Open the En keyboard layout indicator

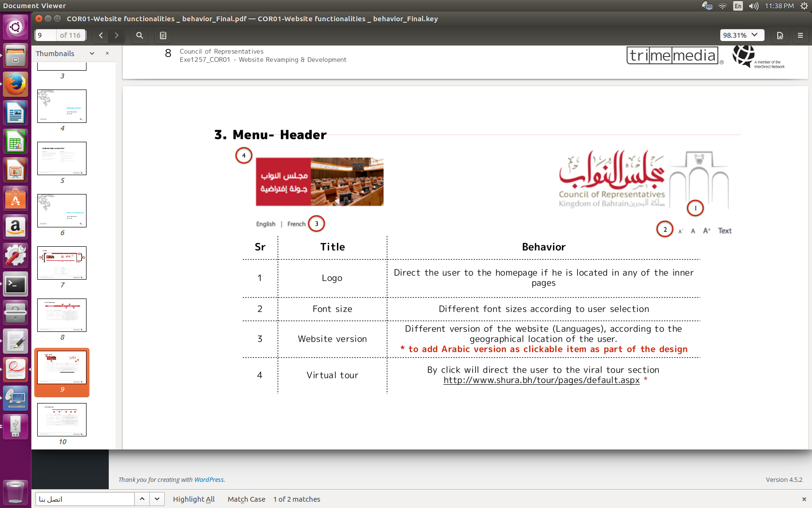click(x=738, y=6)
